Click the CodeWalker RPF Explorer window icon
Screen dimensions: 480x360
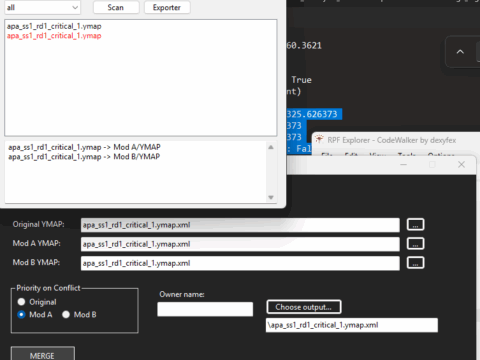click(319, 139)
